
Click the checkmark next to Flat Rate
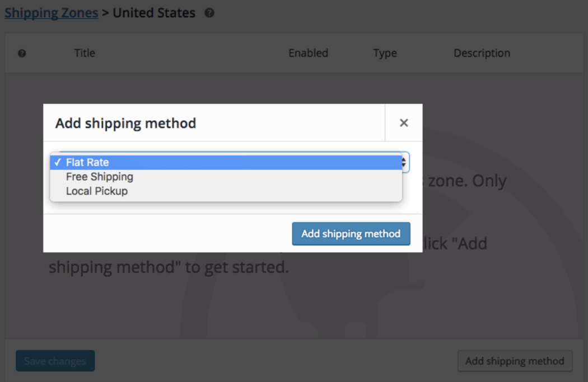58,162
